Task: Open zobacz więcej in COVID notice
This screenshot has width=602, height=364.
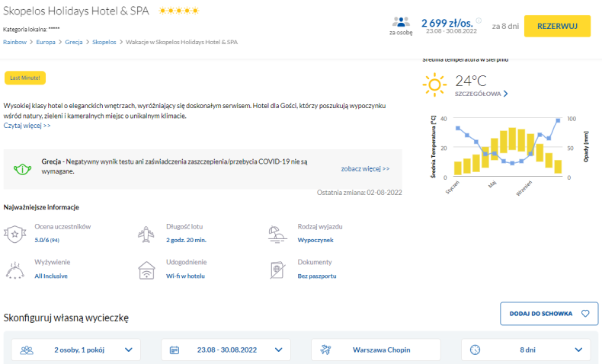Action: pyautogui.click(x=365, y=168)
